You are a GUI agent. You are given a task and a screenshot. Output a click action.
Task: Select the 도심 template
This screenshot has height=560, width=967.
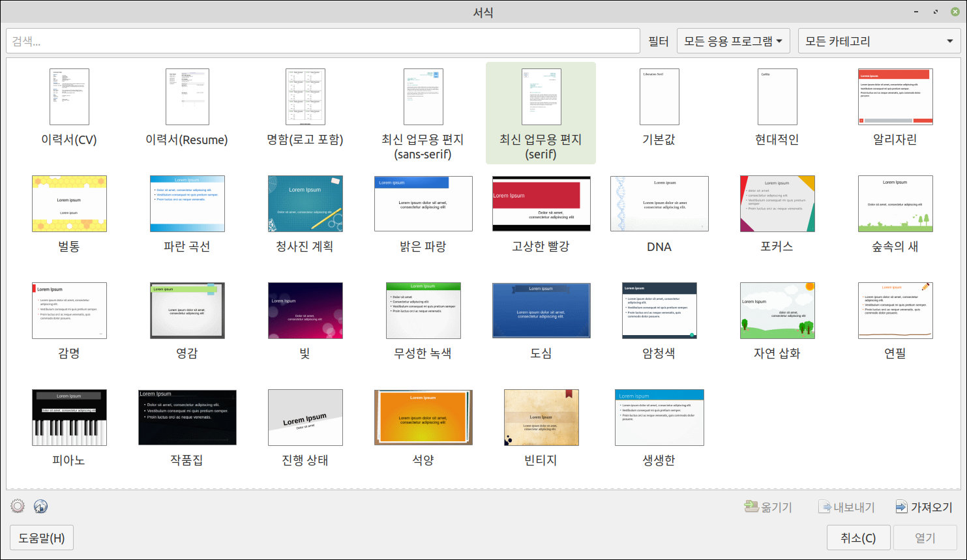(541, 321)
